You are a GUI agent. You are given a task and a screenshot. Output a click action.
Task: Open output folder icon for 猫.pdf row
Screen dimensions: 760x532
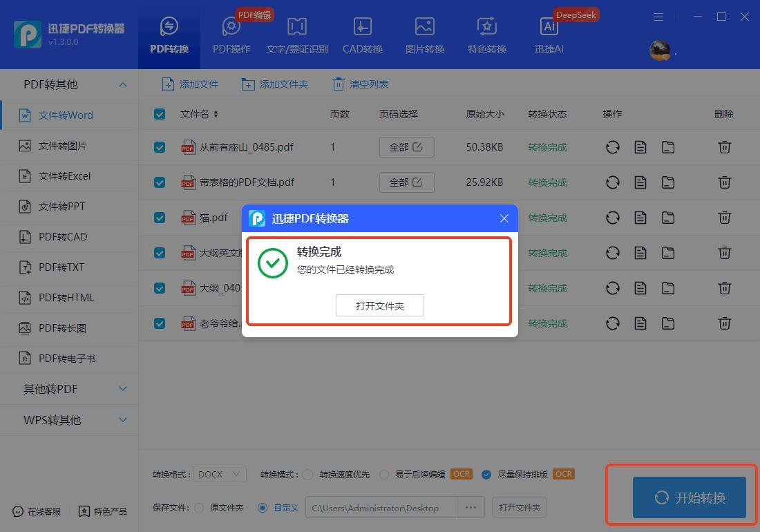(x=668, y=218)
